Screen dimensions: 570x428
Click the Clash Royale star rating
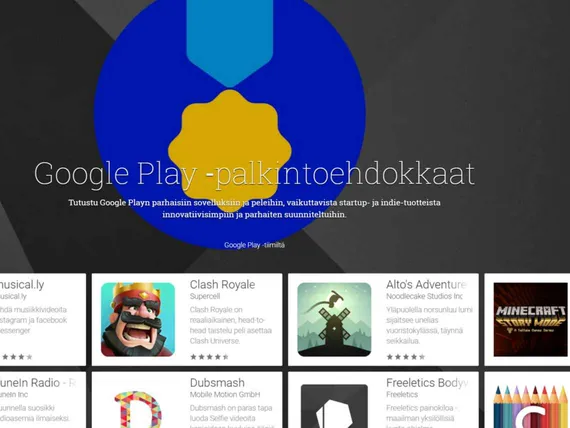[209, 357]
